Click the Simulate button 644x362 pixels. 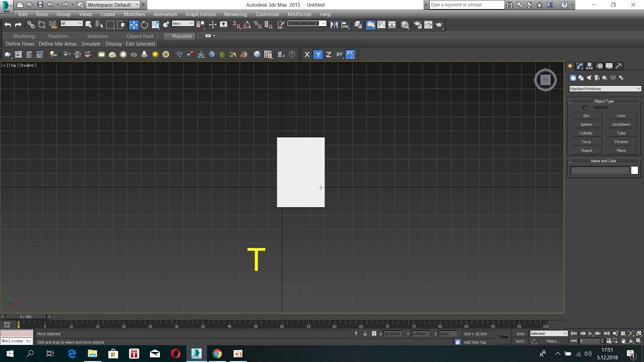(x=91, y=44)
